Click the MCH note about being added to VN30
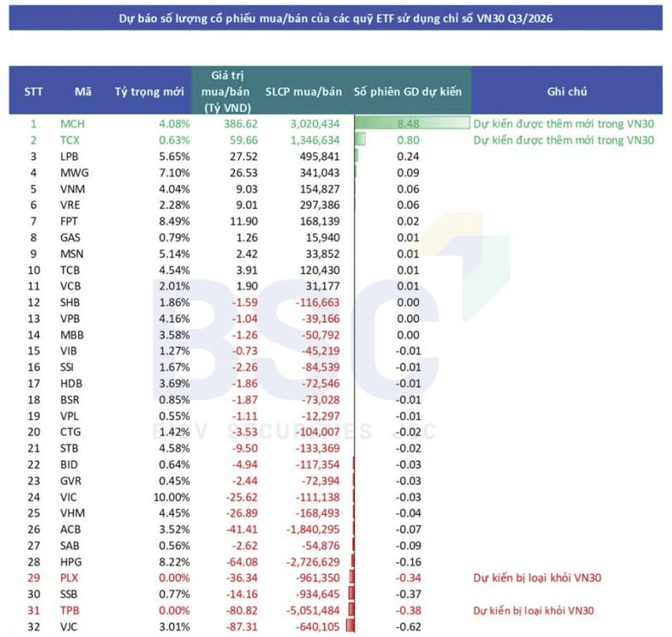Viewport: 672px width, 637px height. click(563, 124)
